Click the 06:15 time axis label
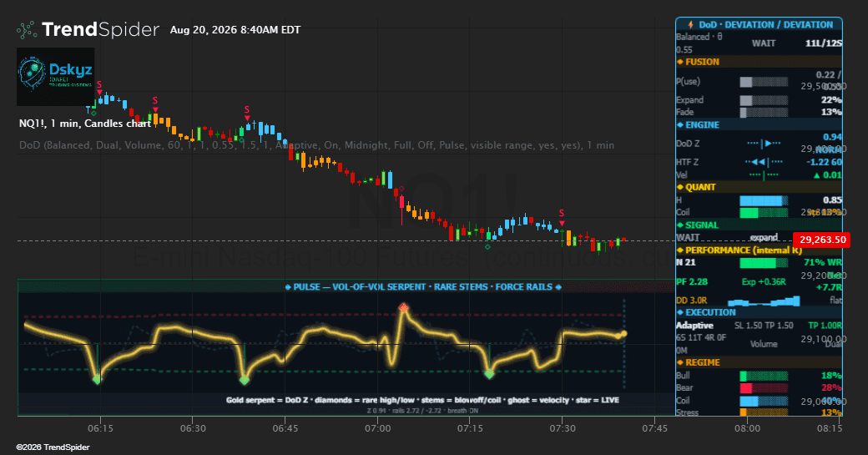This screenshot has height=455, width=868. (x=100, y=428)
